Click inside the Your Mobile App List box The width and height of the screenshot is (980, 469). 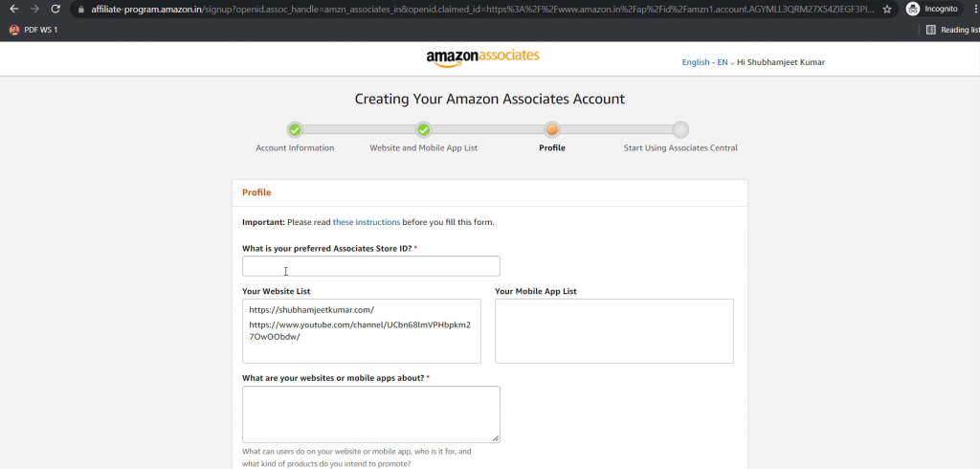click(614, 331)
